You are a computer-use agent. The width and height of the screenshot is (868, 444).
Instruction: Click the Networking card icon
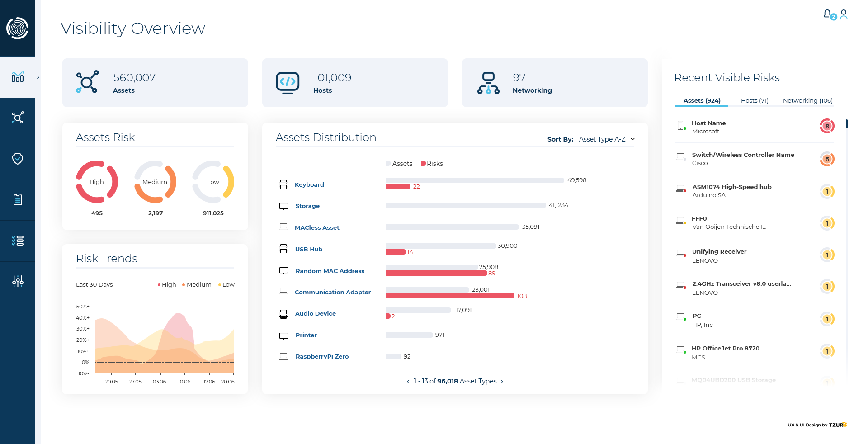(488, 83)
